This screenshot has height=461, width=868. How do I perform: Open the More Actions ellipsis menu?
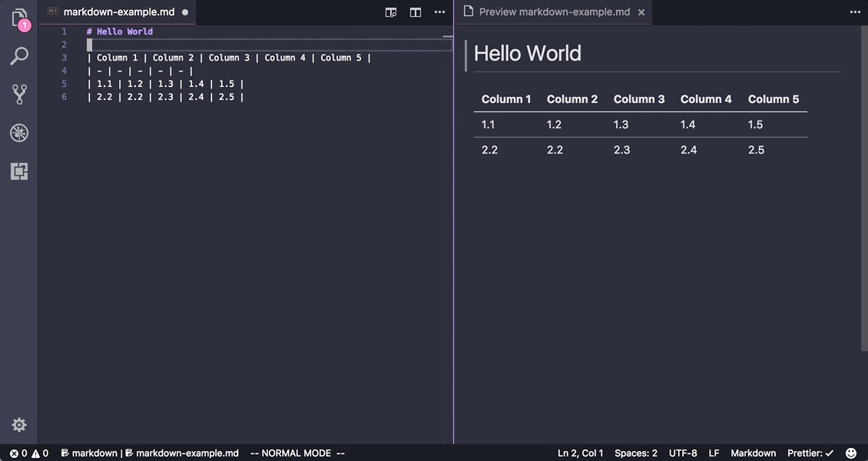click(x=439, y=12)
